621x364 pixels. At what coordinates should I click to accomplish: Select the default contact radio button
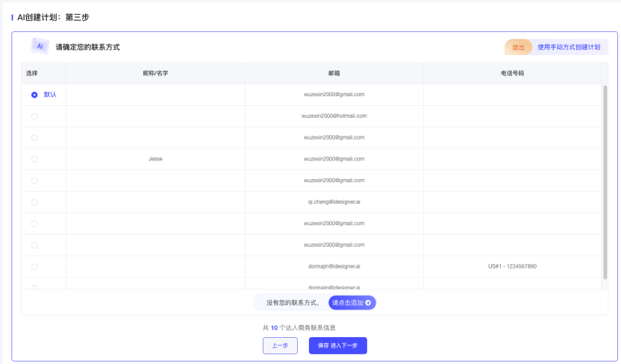tap(34, 95)
